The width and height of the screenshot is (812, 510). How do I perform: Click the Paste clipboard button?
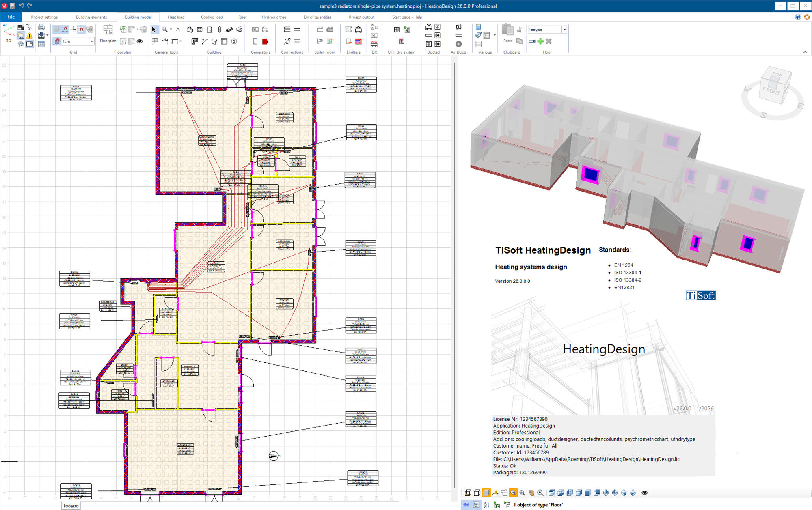pyautogui.click(x=508, y=33)
